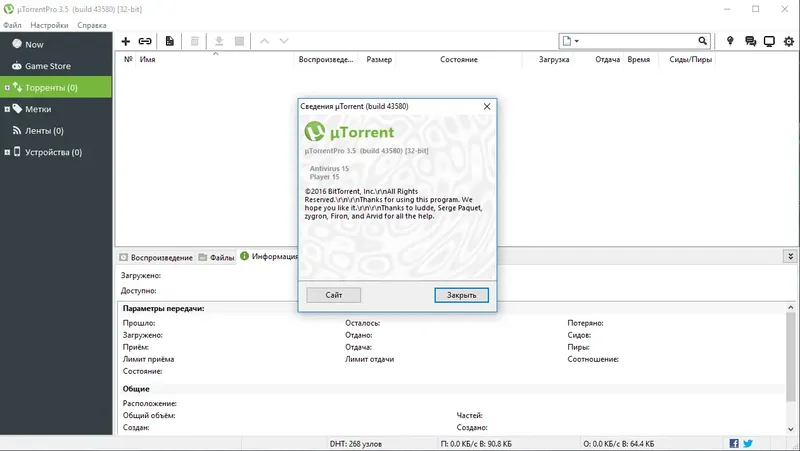
Task: Click the chat bubbles icon
Action: click(750, 41)
